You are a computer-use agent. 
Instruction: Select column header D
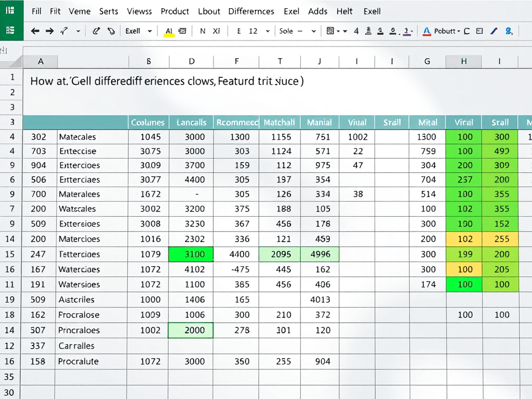click(x=191, y=61)
